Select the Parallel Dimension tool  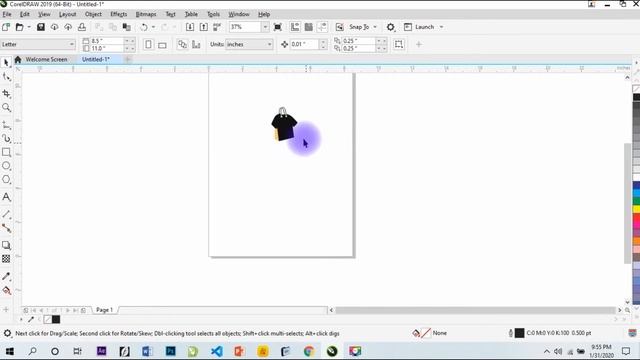click(x=6, y=214)
